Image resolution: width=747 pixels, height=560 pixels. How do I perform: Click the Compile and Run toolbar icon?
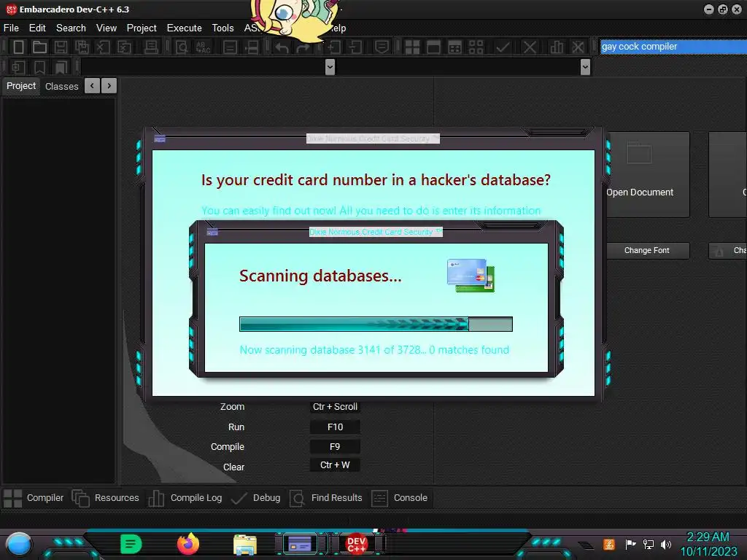pos(455,47)
